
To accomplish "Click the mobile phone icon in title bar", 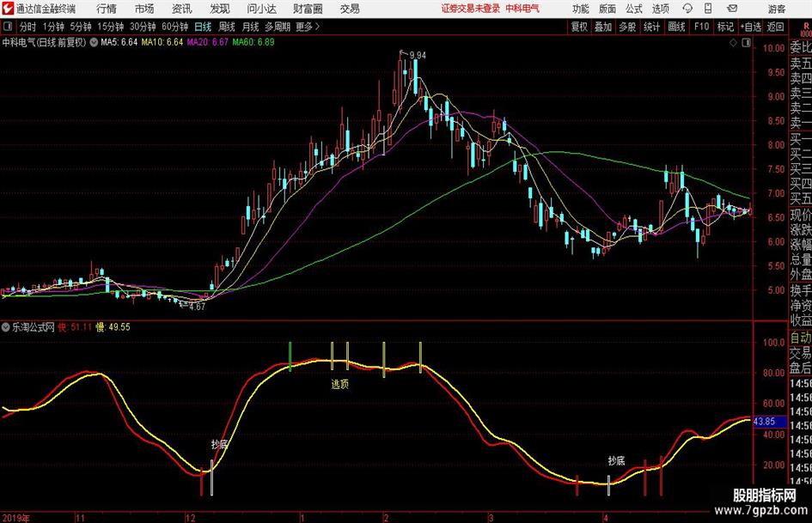I will pyautogui.click(x=708, y=9).
